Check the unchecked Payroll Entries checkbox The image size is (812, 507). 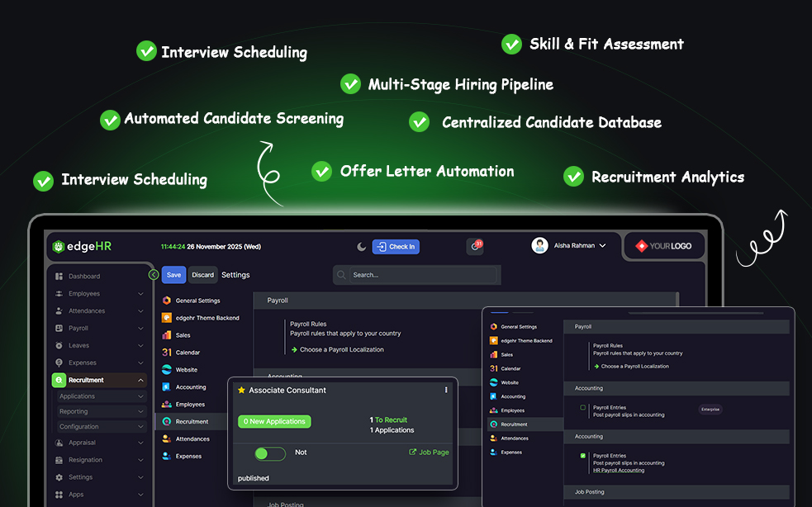tap(583, 408)
